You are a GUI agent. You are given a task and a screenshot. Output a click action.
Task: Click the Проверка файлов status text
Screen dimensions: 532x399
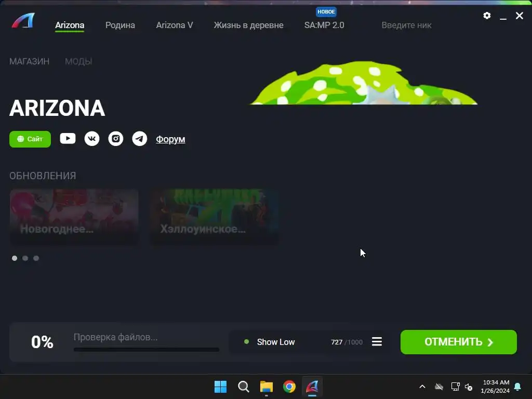coord(115,337)
